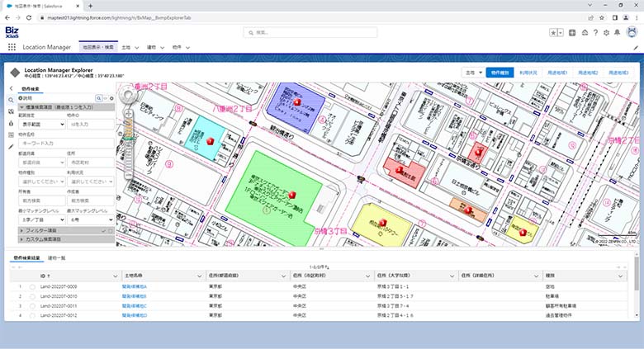Viewport: 644px width, 349px height.
Task: Open the 土地 layer dropdown above the map
Action: [x=473, y=73]
